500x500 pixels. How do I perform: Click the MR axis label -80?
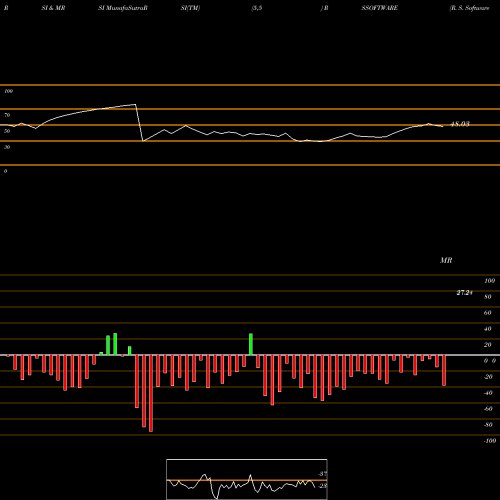click(x=488, y=425)
